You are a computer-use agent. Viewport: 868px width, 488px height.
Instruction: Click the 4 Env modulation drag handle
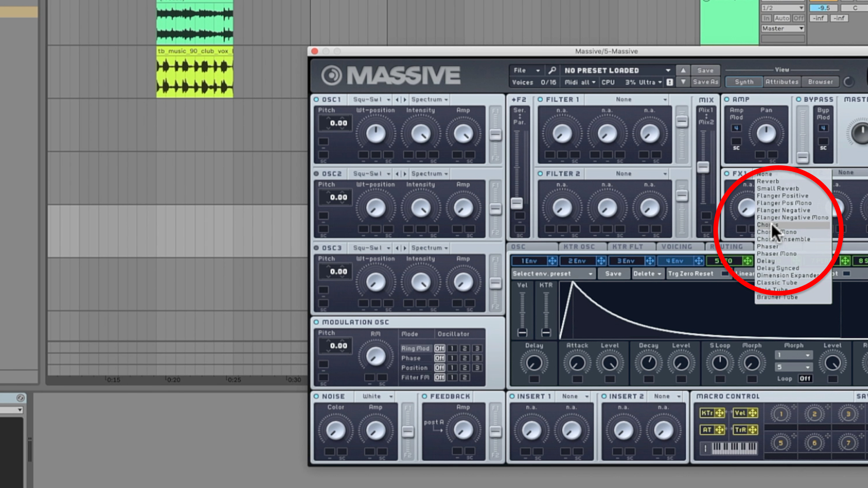(698, 261)
